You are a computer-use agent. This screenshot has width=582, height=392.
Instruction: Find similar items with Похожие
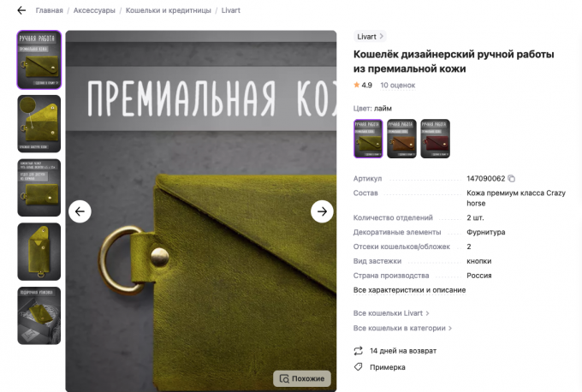302,378
